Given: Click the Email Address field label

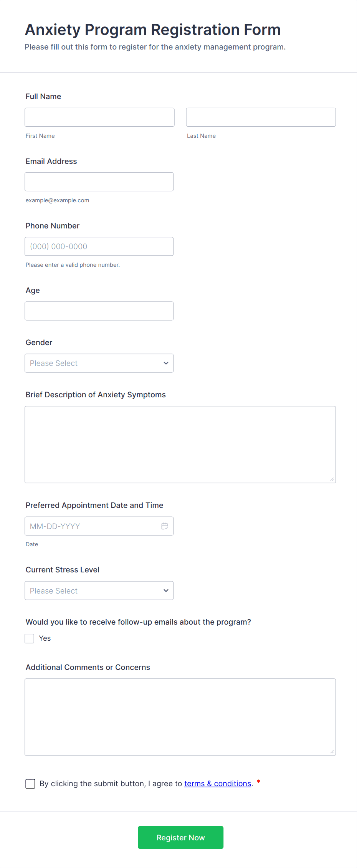Looking at the screenshot, I should (51, 161).
